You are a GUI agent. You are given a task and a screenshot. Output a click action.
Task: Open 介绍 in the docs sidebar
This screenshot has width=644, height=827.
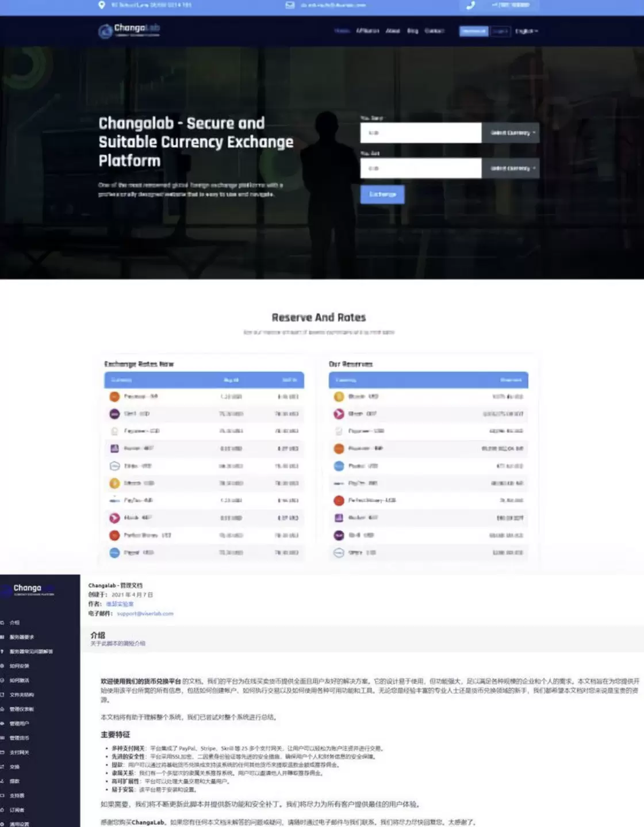[x=15, y=622]
